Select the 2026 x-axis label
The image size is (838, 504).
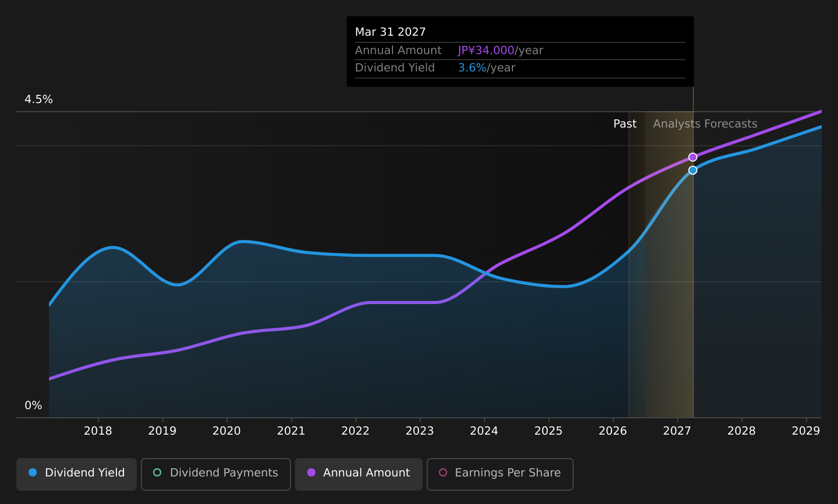[612, 431]
